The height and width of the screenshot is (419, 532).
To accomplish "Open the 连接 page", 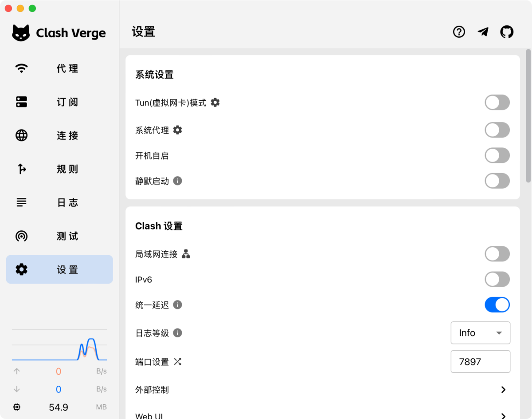I will (59, 135).
